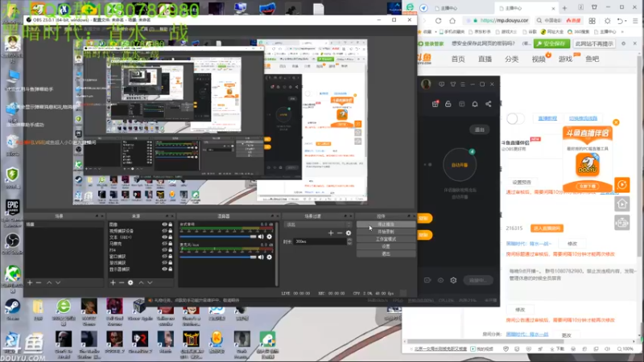Viewport: 644px width, 362px height.
Task: Go to browser home page
Action: pos(452,21)
